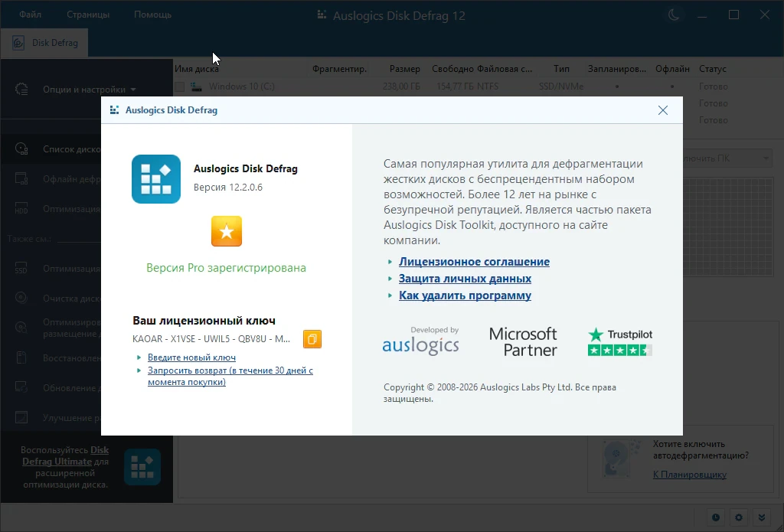This screenshot has width=784, height=532.
Task: Switch to the Disk Defrag tab
Action: point(45,43)
